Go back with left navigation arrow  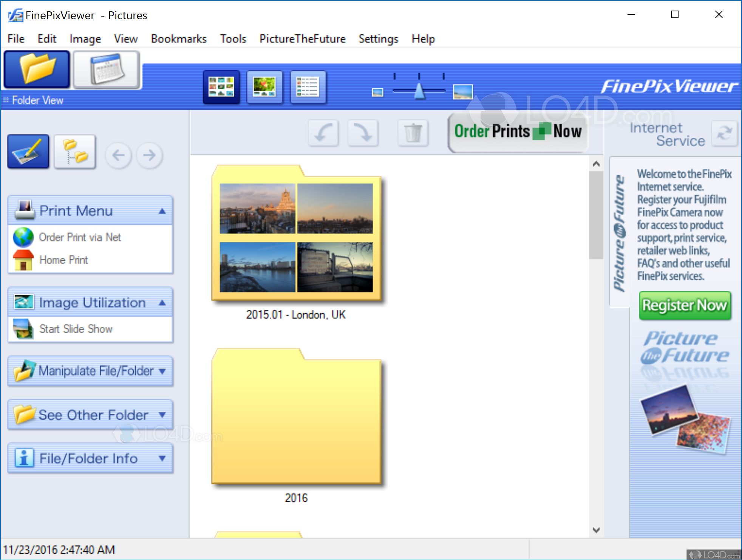(119, 155)
